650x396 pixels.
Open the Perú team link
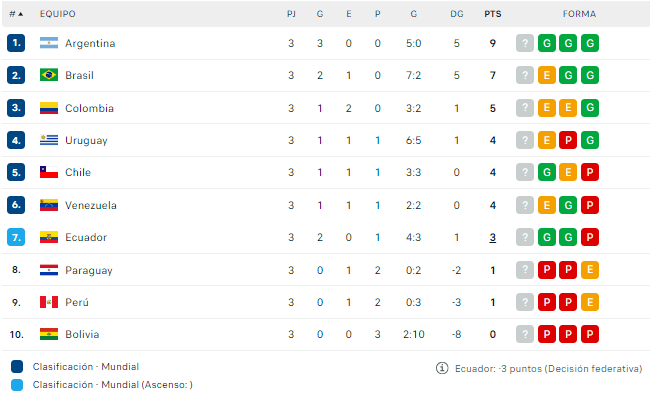pyautogui.click(x=77, y=302)
